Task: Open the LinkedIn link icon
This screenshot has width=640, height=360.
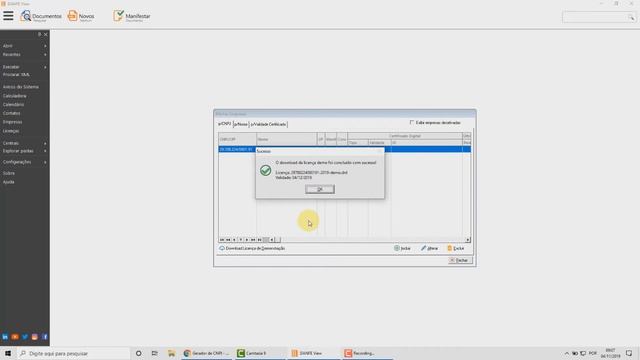Action: (5, 337)
